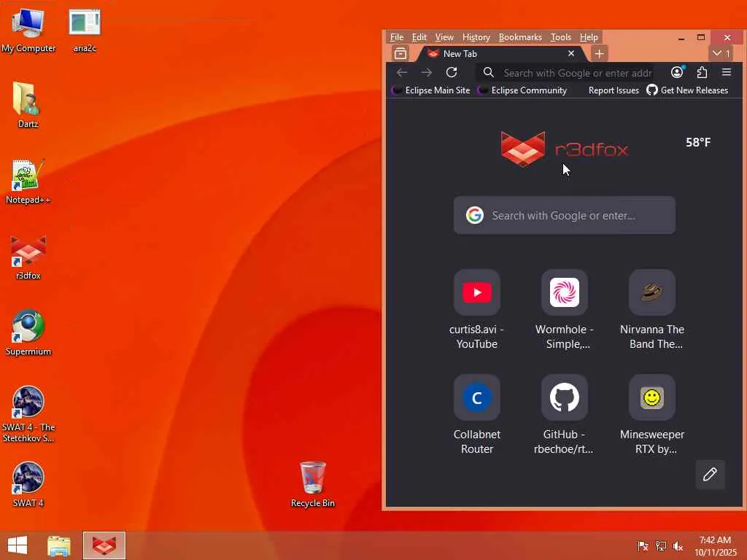Image resolution: width=747 pixels, height=560 pixels.
Task: Open the View menu
Action: 444,37
